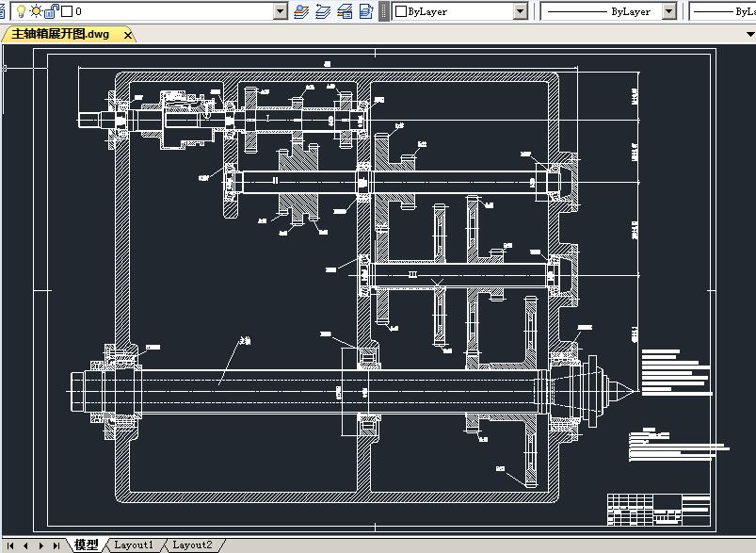
Task: Click shaft label II in the drawing
Action: [x=275, y=181]
